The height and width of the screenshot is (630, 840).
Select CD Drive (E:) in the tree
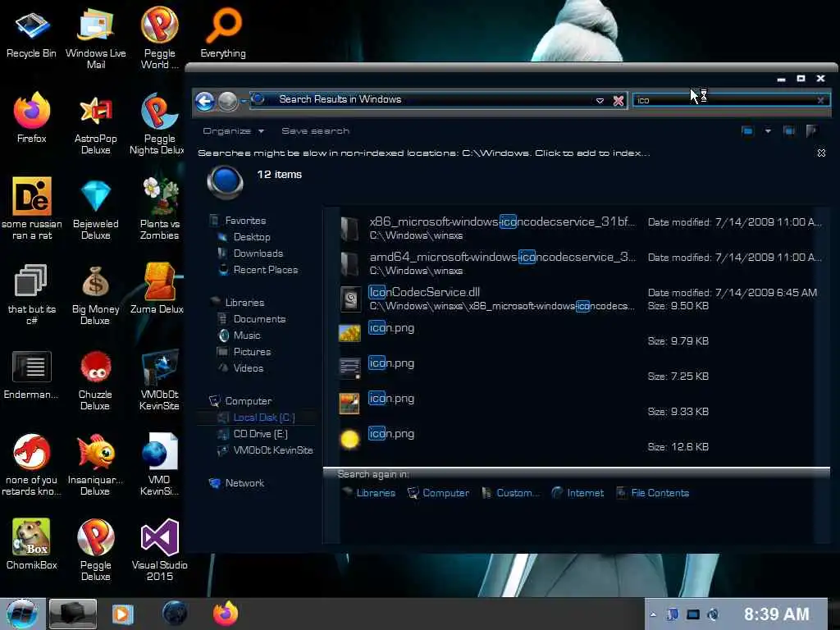click(260, 435)
